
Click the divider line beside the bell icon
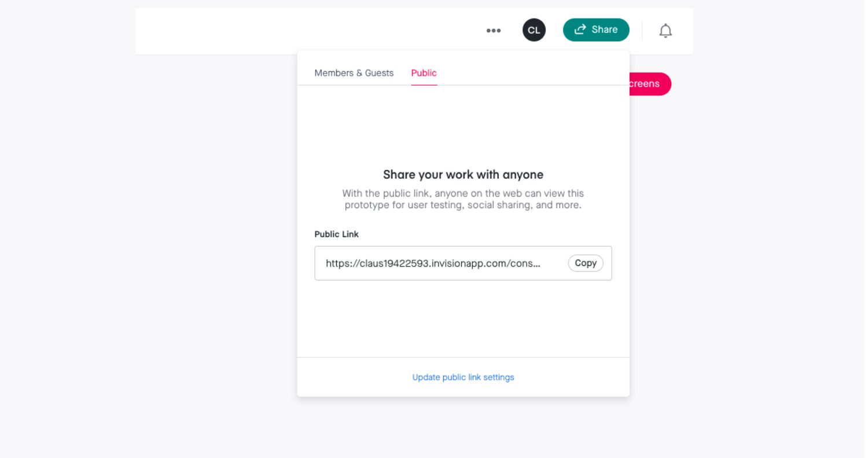[x=642, y=30]
